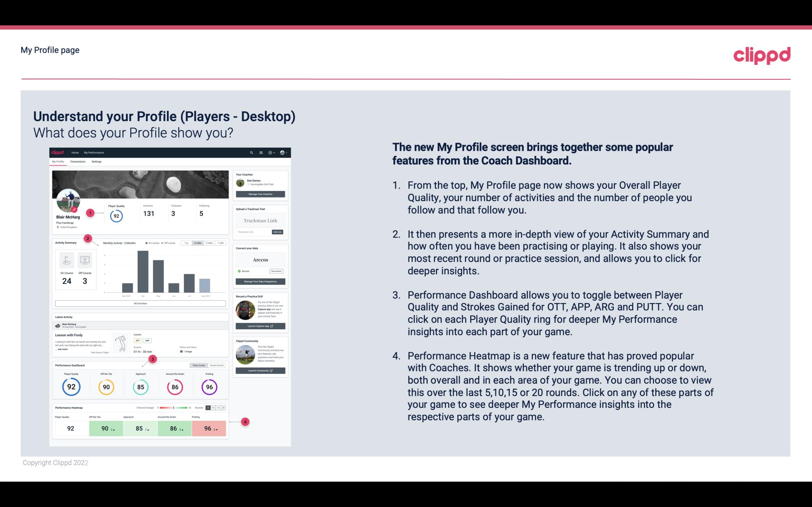Click the Clippd logo in the top right
The height and width of the screenshot is (507, 812).
pyautogui.click(x=762, y=54)
